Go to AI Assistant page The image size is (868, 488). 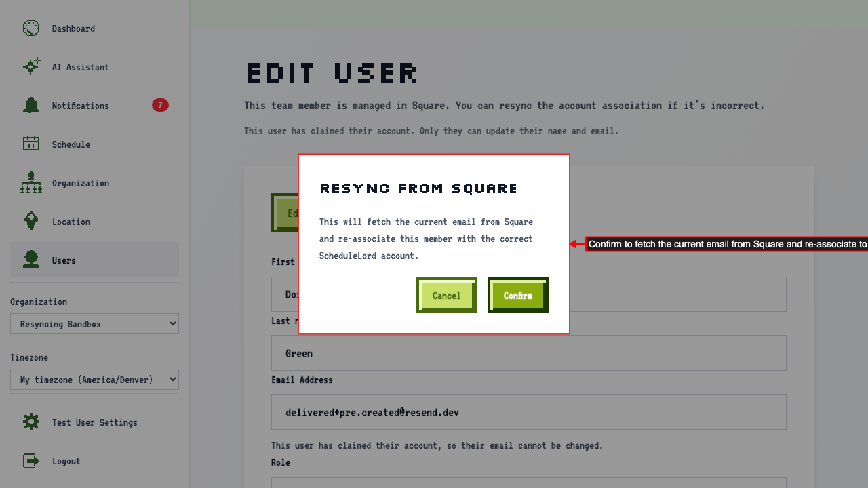coord(94,67)
